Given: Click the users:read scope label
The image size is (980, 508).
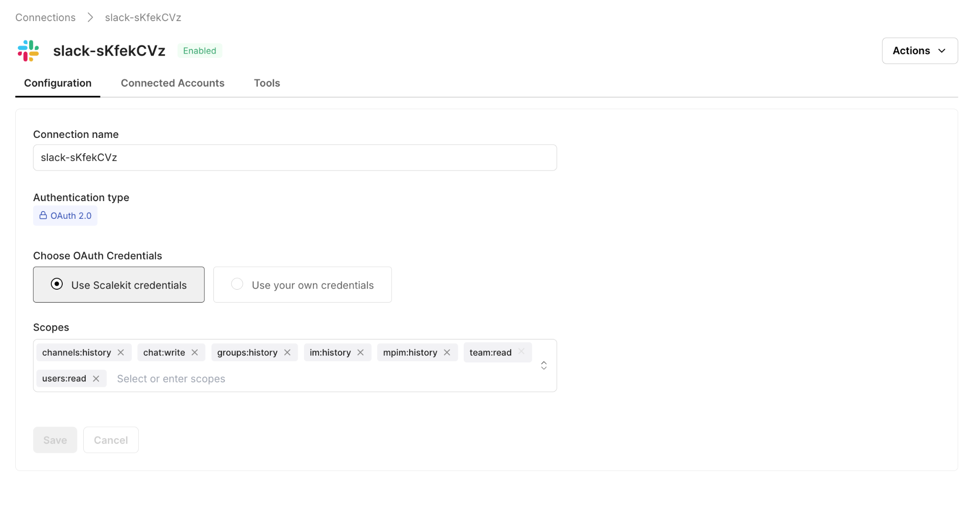Looking at the screenshot, I should [x=64, y=378].
